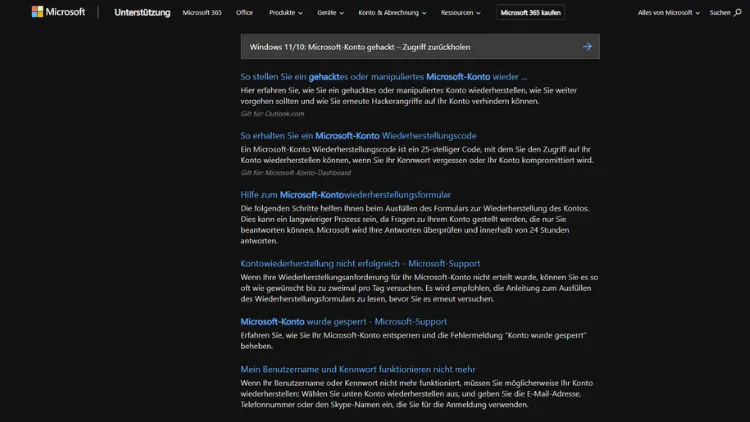750x422 pixels.
Task: Expand the Ressourcen dropdown menu
Action: coord(461,12)
